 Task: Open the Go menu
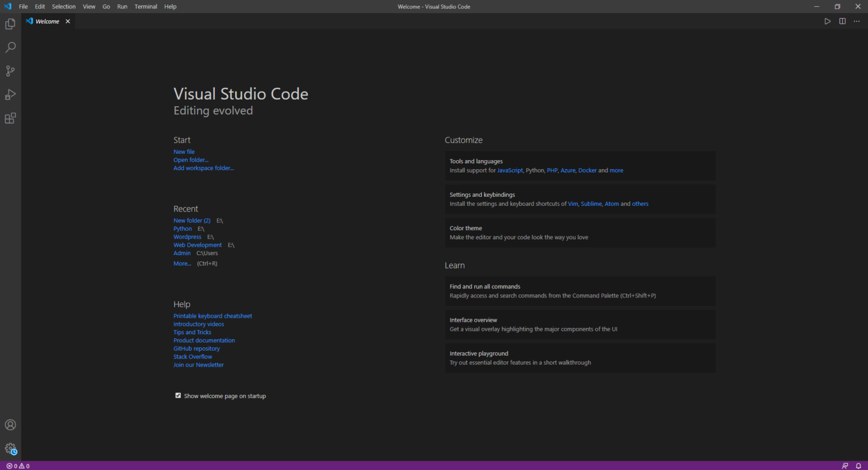[x=106, y=6]
